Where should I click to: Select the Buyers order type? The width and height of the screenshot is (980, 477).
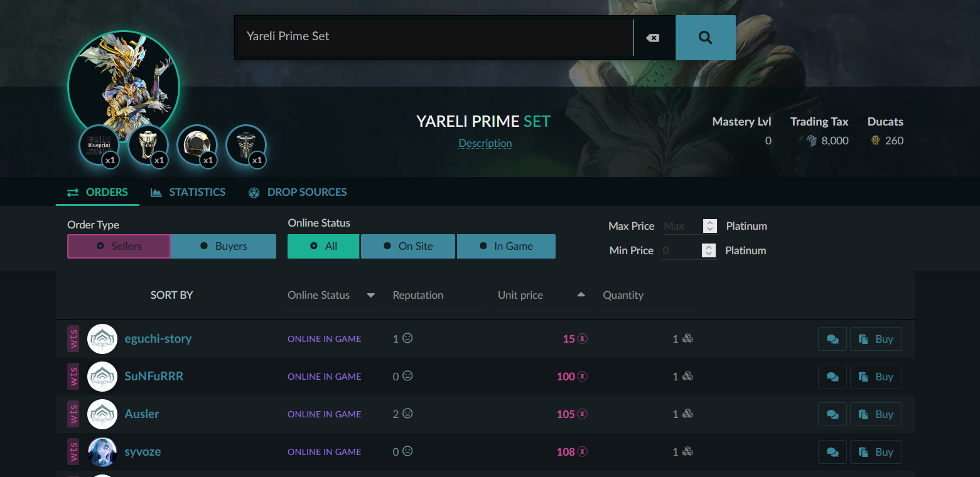pos(223,246)
